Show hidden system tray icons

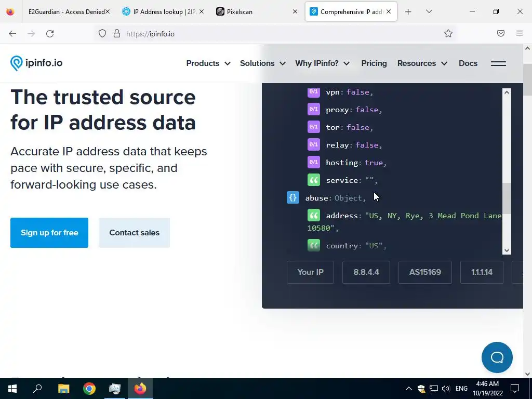pyautogui.click(x=409, y=389)
